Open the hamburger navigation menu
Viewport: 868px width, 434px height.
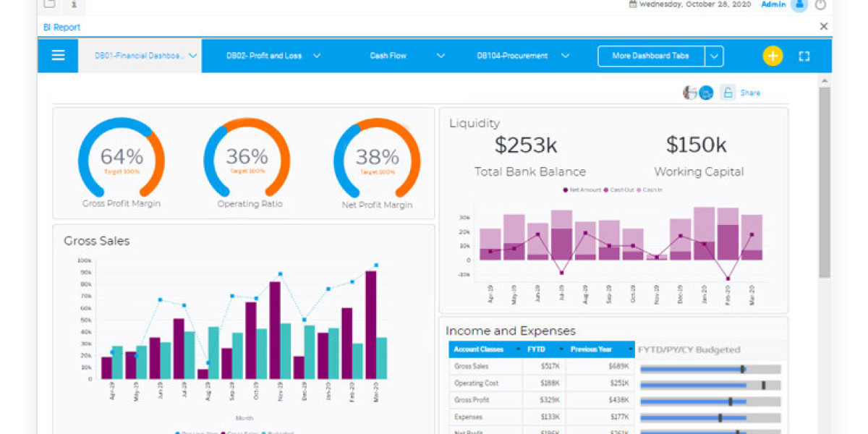[x=59, y=56]
